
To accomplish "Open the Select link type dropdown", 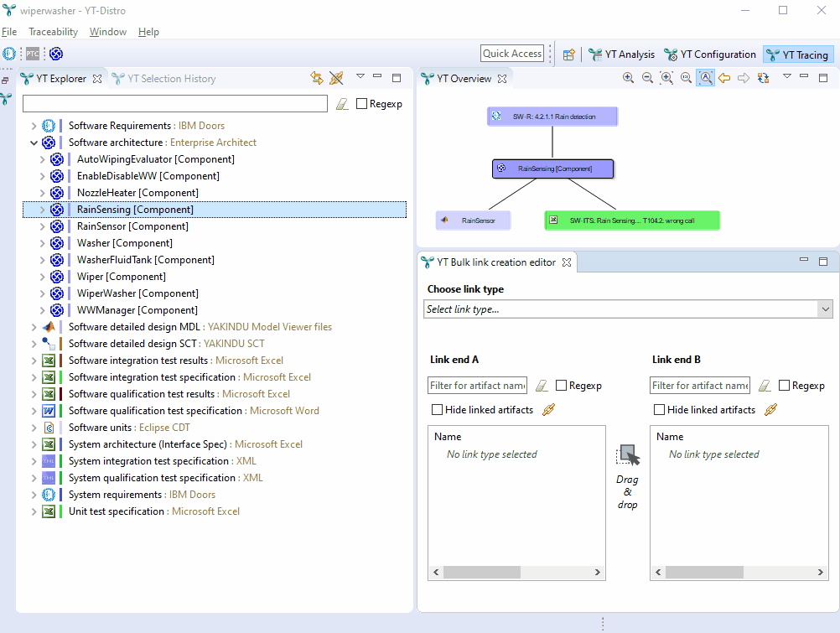I will click(x=627, y=309).
